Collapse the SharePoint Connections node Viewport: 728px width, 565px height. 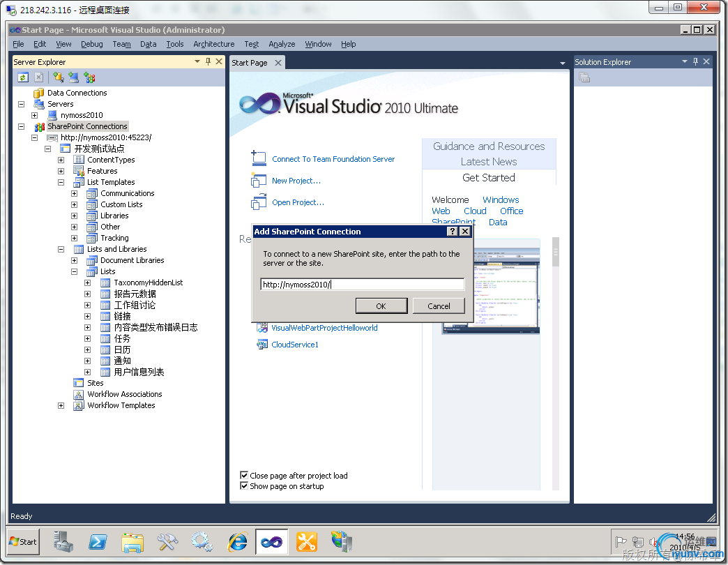click(22, 126)
